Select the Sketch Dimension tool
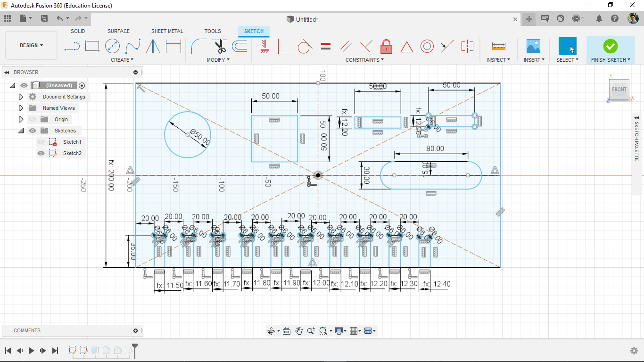Screen dimensions: 644x362 (173, 46)
